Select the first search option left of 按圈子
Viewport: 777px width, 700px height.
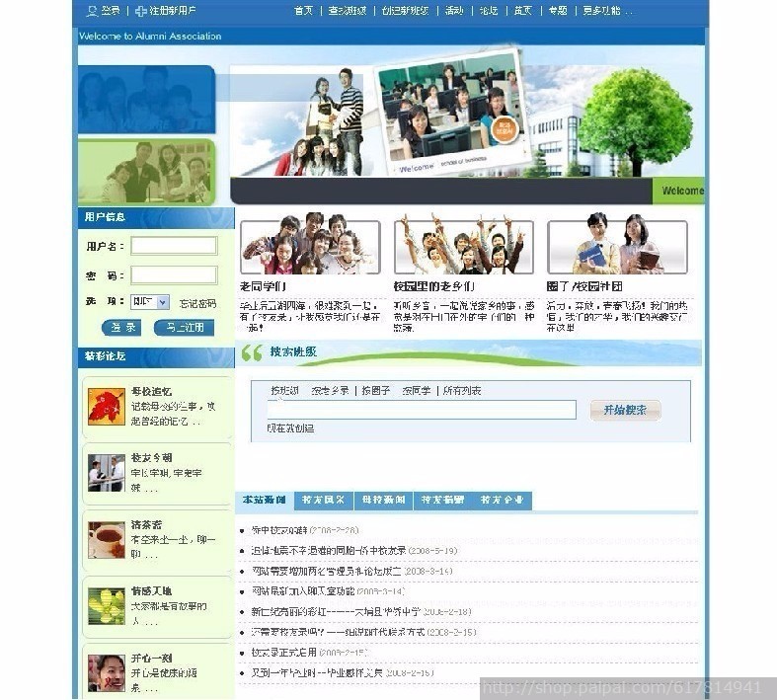point(330,390)
